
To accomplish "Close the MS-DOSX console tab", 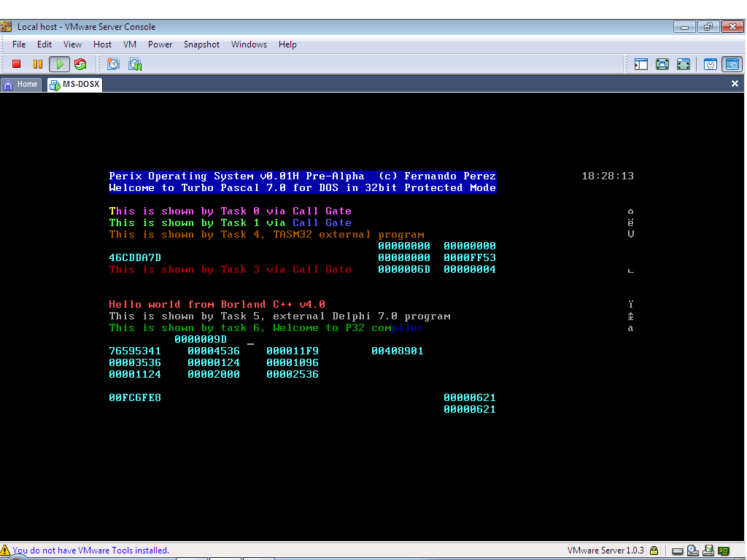I will click(x=735, y=83).
